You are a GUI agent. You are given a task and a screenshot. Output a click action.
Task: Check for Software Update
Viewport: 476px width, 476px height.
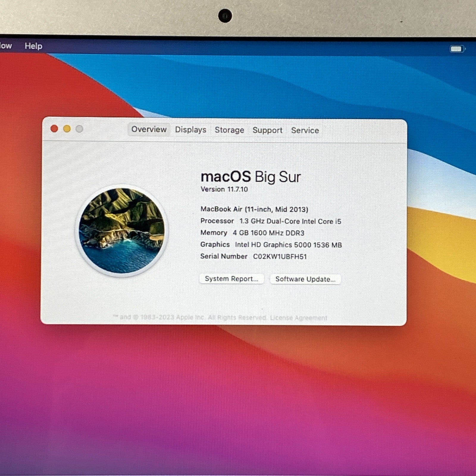tap(306, 279)
